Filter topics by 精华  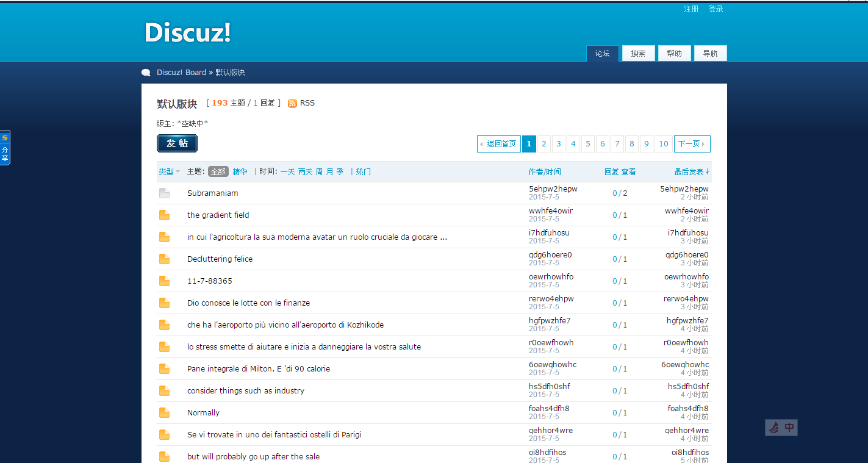[240, 172]
